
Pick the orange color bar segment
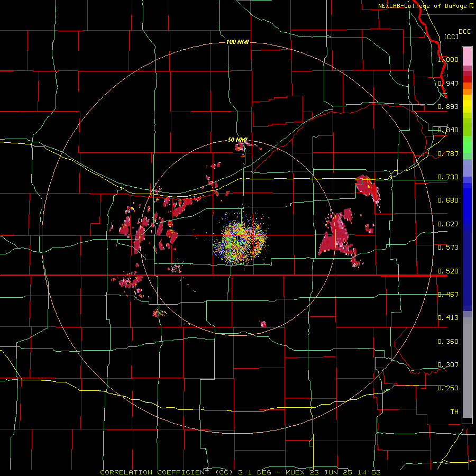pos(467,91)
